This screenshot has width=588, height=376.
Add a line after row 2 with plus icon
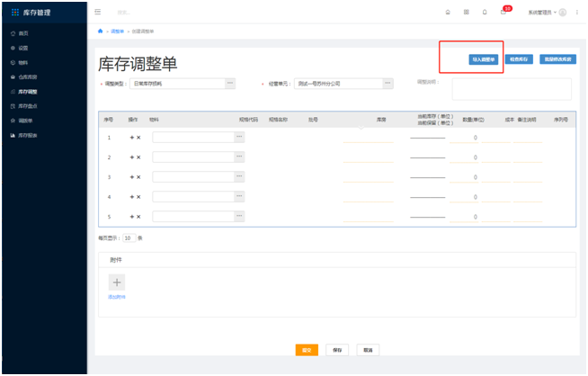click(x=132, y=157)
